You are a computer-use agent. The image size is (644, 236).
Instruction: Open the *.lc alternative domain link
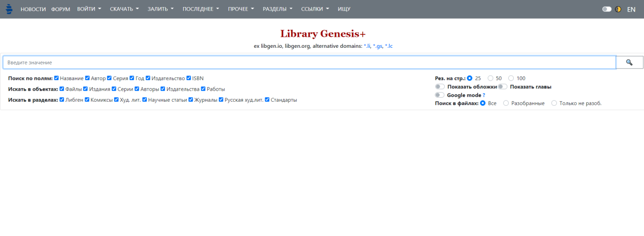point(389,46)
